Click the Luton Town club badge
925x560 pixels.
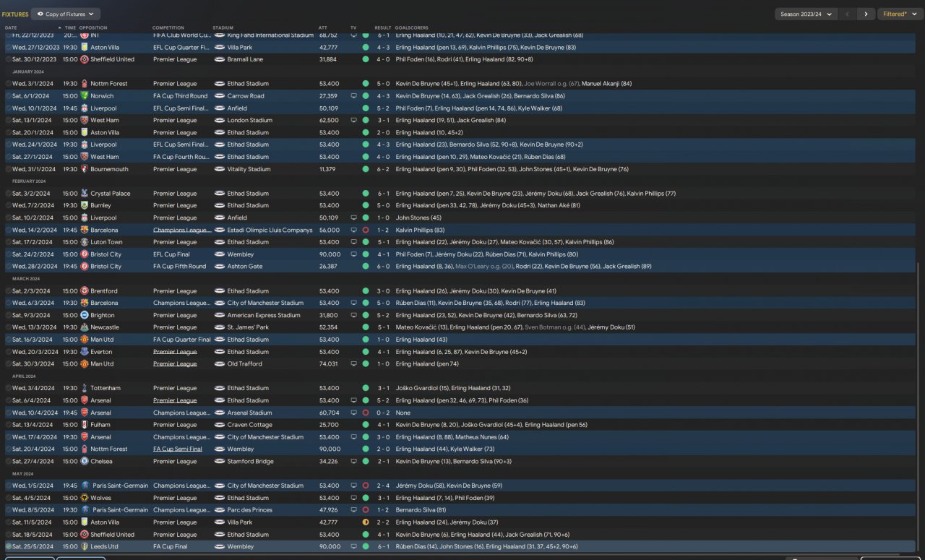(x=85, y=242)
